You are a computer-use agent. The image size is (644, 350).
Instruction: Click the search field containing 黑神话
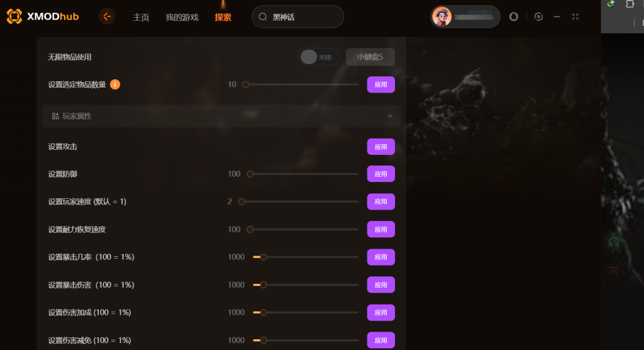pos(297,17)
